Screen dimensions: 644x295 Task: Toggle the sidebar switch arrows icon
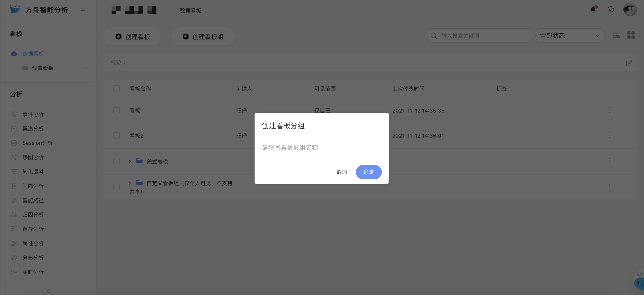point(83,10)
